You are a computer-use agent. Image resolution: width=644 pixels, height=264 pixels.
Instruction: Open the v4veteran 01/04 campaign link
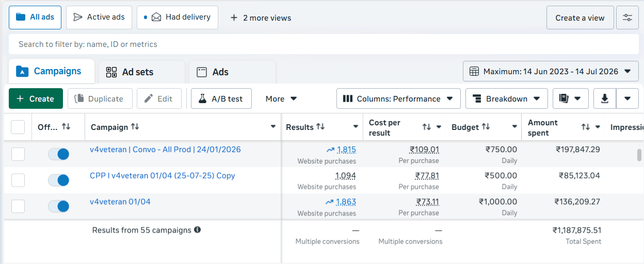(120, 202)
